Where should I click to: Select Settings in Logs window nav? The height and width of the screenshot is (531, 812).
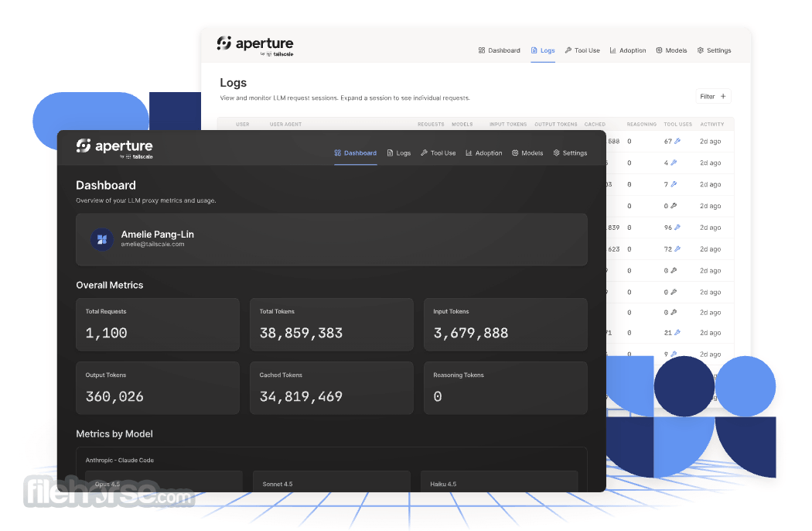(x=714, y=50)
